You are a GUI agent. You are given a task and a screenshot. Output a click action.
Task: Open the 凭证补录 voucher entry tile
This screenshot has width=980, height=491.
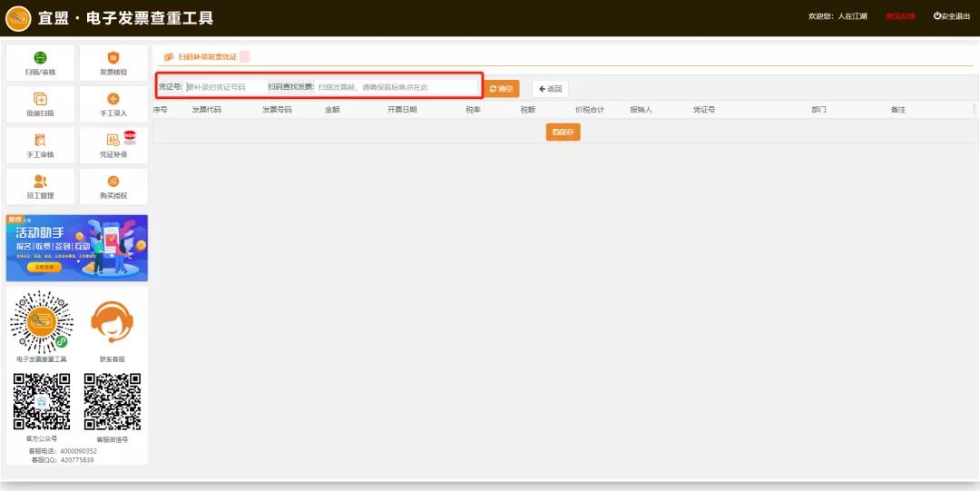click(113, 145)
